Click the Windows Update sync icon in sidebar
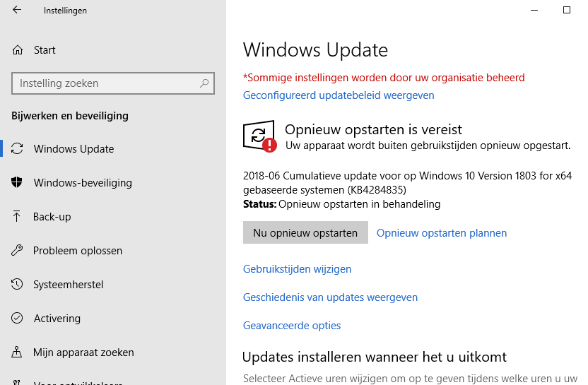Viewport: 588px width, 385px height. [18, 149]
